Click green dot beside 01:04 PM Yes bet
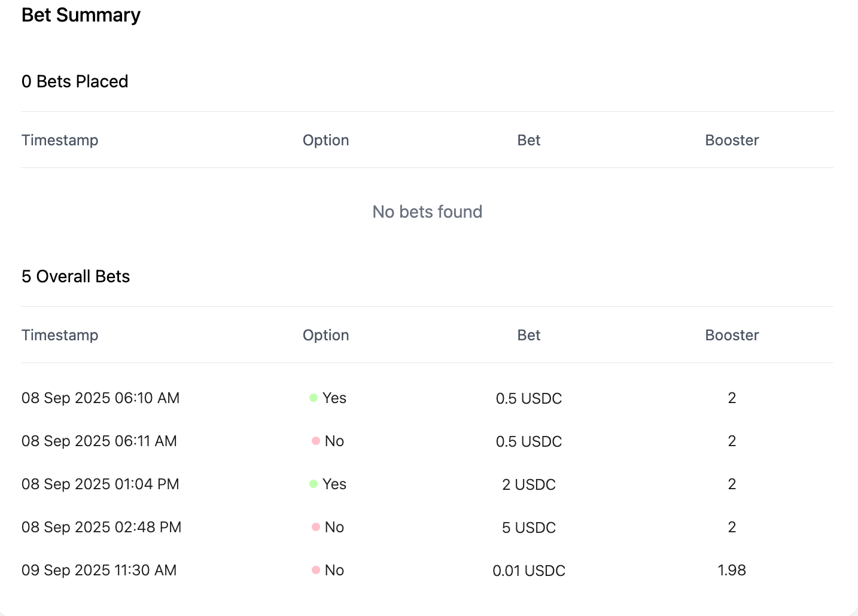858x616 pixels. (314, 484)
